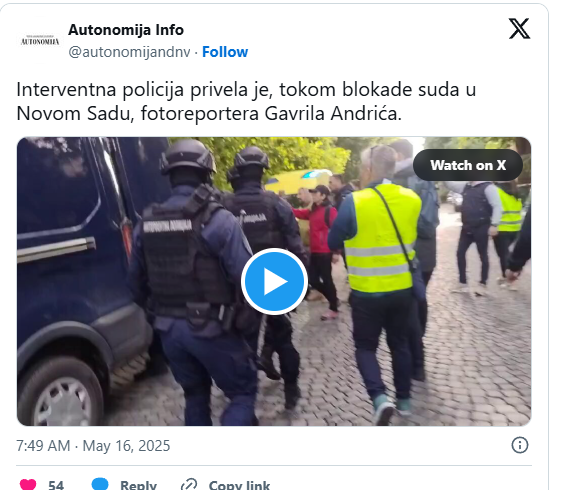Open Autonomija Info profile avatar
This screenshot has width=577, height=490.
click(x=40, y=40)
